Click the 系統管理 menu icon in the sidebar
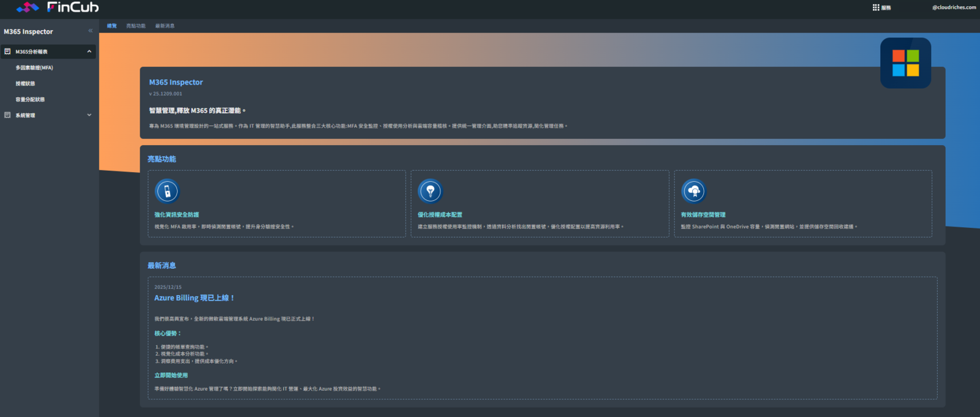 (x=7, y=115)
